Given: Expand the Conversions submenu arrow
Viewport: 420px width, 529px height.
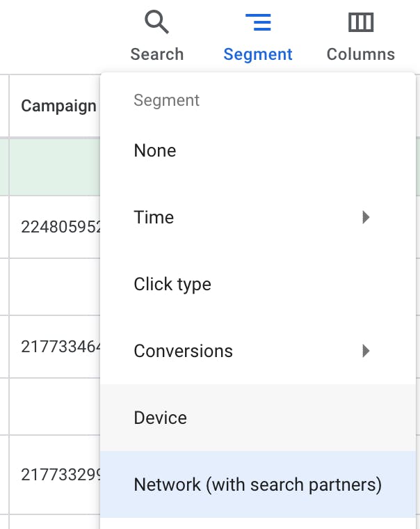Looking at the screenshot, I should pyautogui.click(x=366, y=352).
